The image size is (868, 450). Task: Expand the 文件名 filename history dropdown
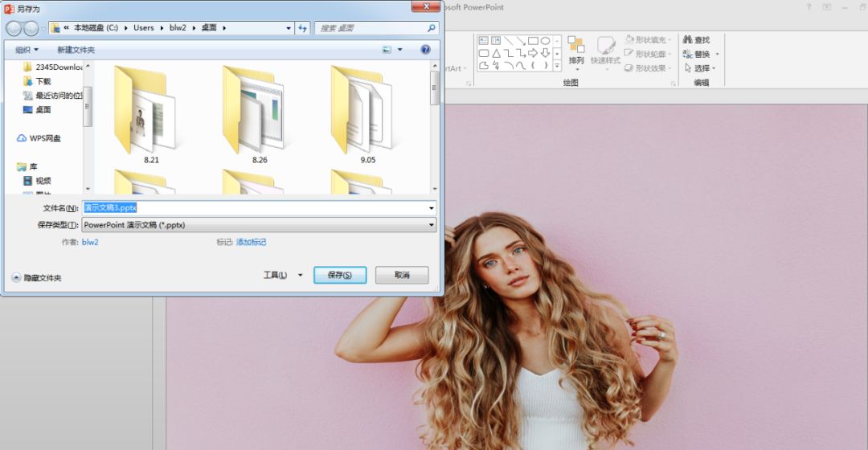(x=431, y=208)
